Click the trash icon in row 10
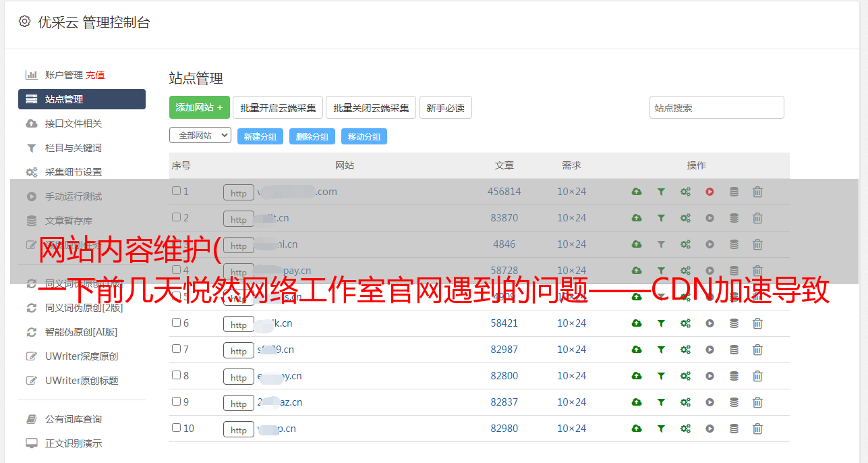 [757, 429]
